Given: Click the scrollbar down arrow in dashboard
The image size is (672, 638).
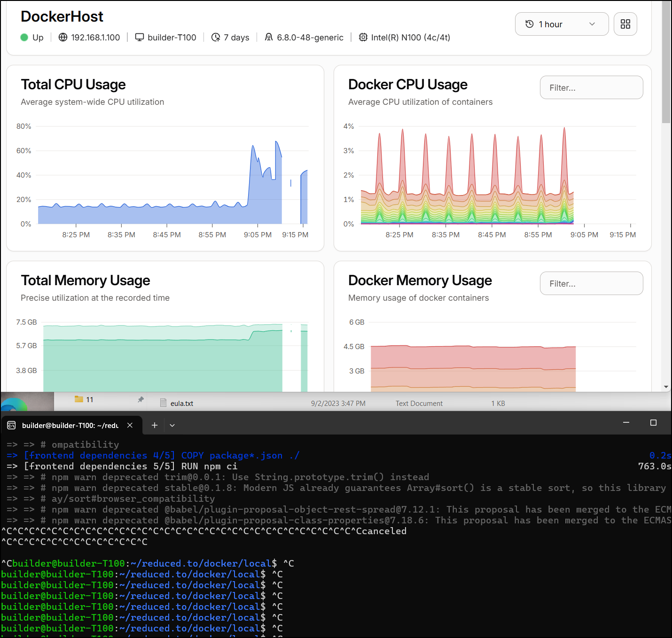Looking at the screenshot, I should 666,387.
